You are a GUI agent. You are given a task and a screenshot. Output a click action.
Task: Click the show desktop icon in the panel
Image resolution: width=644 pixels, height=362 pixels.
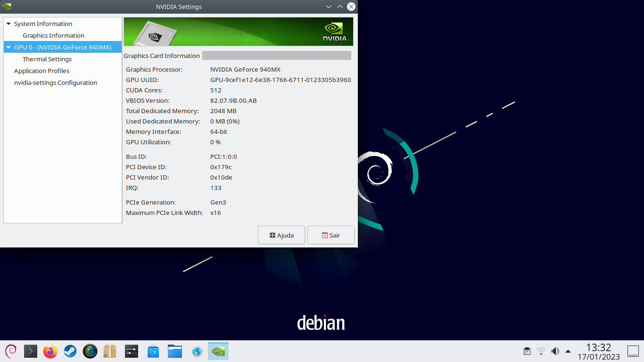(x=633, y=351)
